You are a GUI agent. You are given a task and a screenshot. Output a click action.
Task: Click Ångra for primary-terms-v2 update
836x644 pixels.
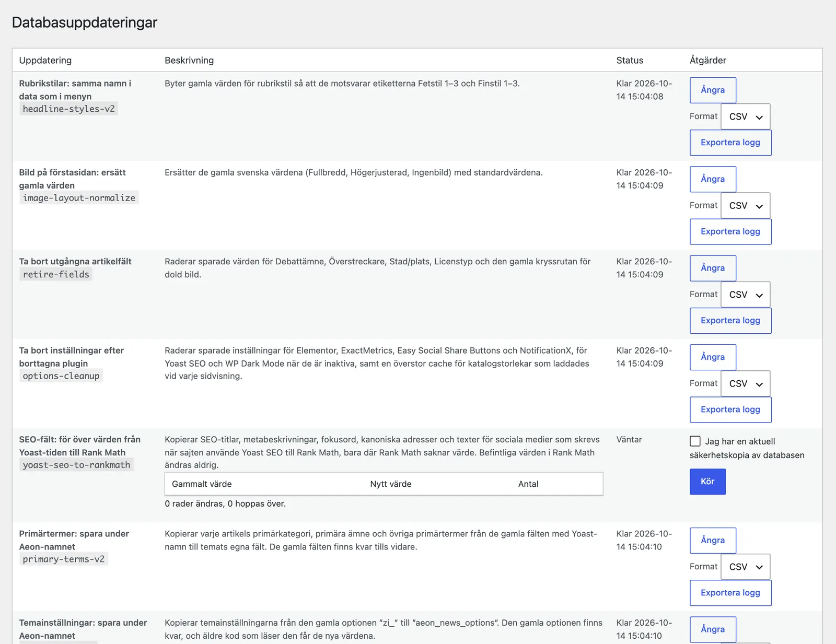713,540
